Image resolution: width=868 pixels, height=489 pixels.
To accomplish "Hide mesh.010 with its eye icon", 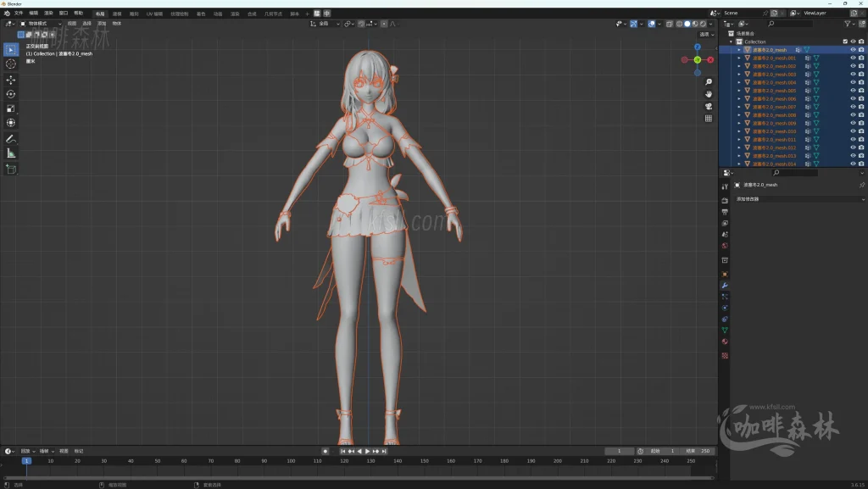I will [x=853, y=131].
